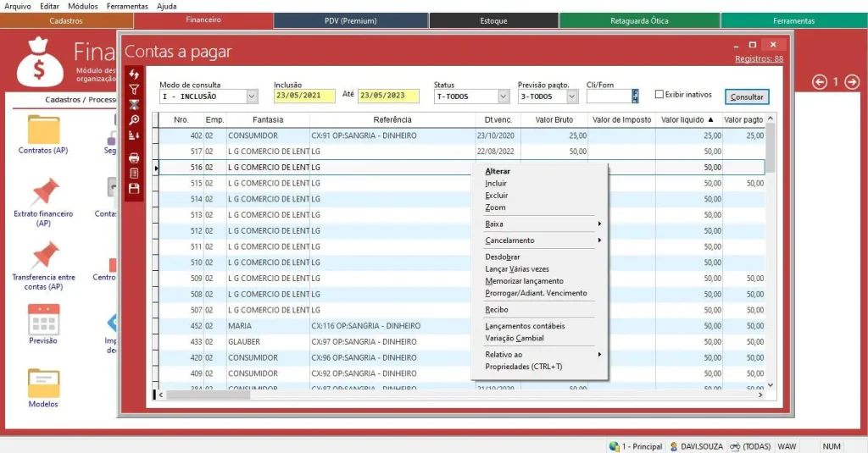
Task: Switch to the Estoque module tab
Action: (493, 20)
